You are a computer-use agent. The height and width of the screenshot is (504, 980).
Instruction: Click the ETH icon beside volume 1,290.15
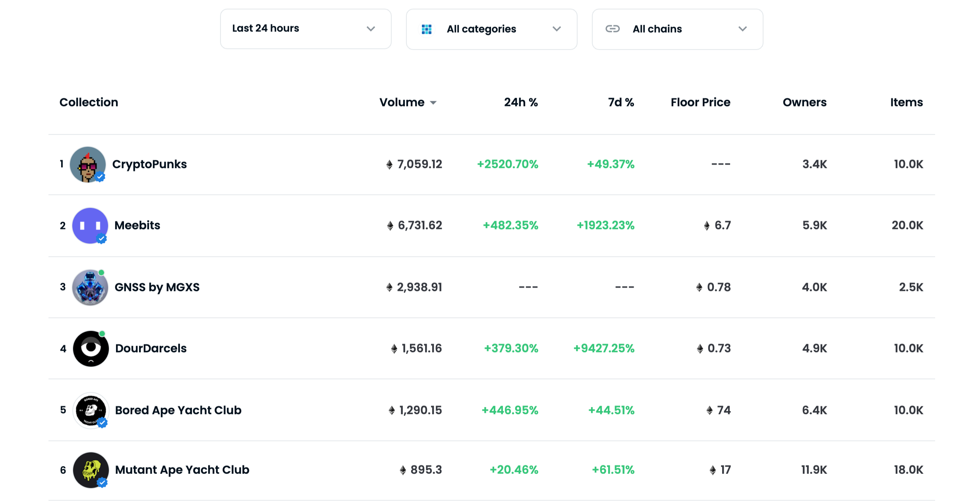392,410
